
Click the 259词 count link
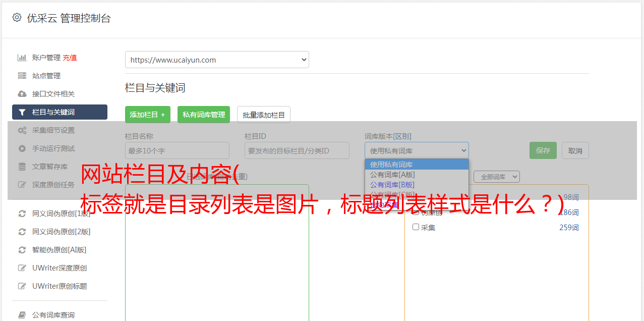pos(569,228)
